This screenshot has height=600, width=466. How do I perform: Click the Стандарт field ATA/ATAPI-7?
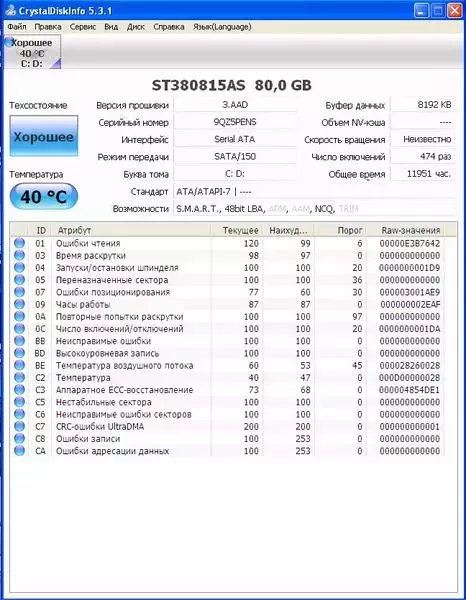314,191
